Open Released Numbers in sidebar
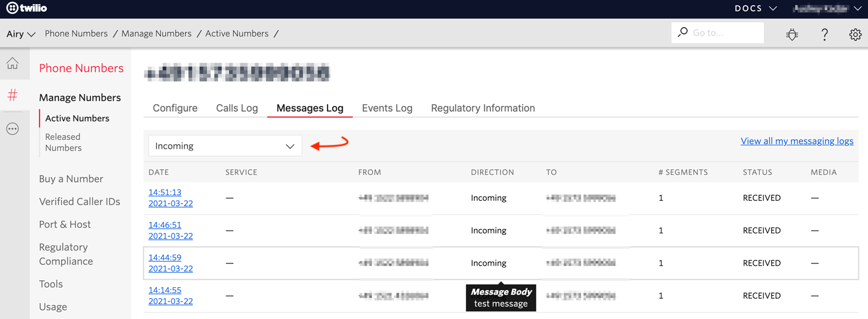Image resolution: width=868 pixels, height=319 pixels. (x=63, y=142)
